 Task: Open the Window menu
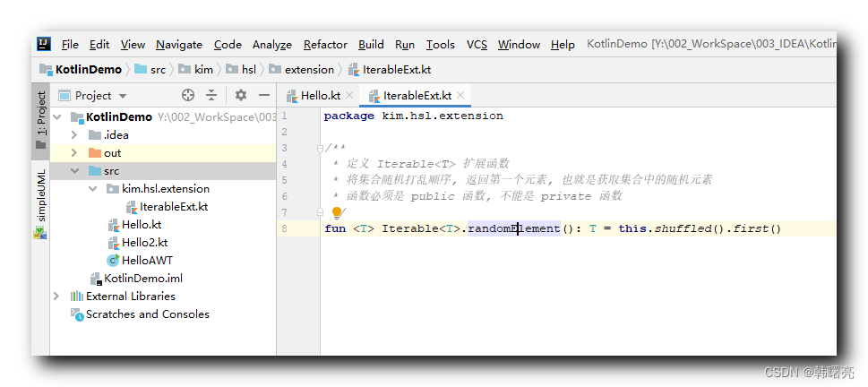519,45
